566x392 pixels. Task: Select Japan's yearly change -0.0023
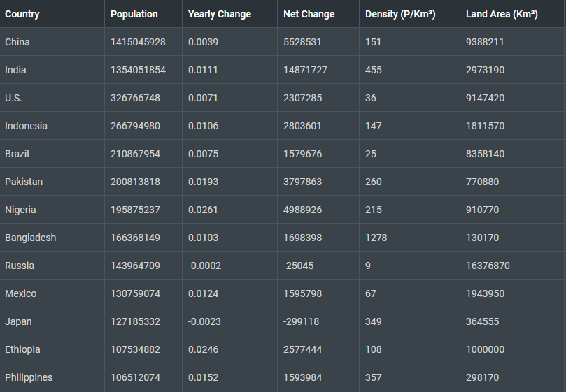tap(204, 321)
